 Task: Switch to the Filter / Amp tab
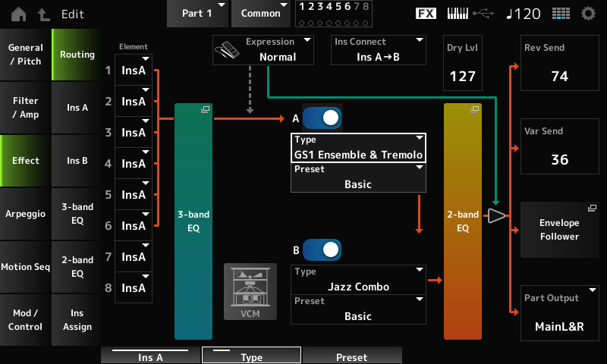pos(25,108)
